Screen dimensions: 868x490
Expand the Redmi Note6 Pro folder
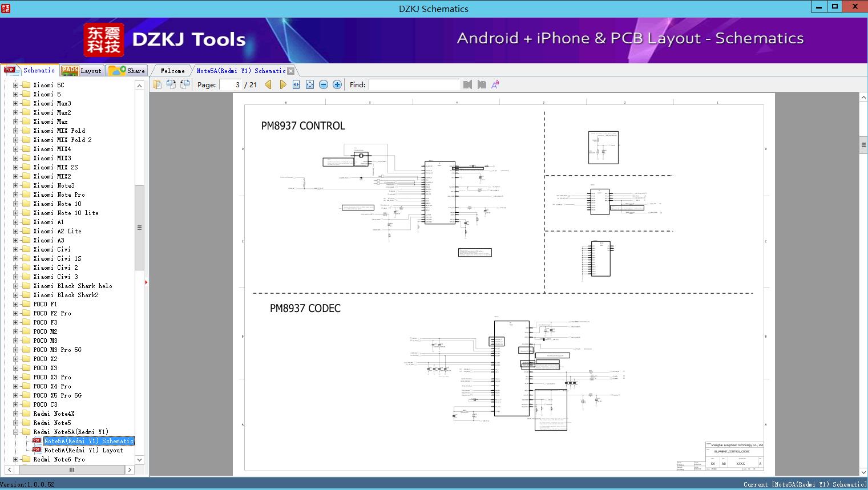(16, 459)
